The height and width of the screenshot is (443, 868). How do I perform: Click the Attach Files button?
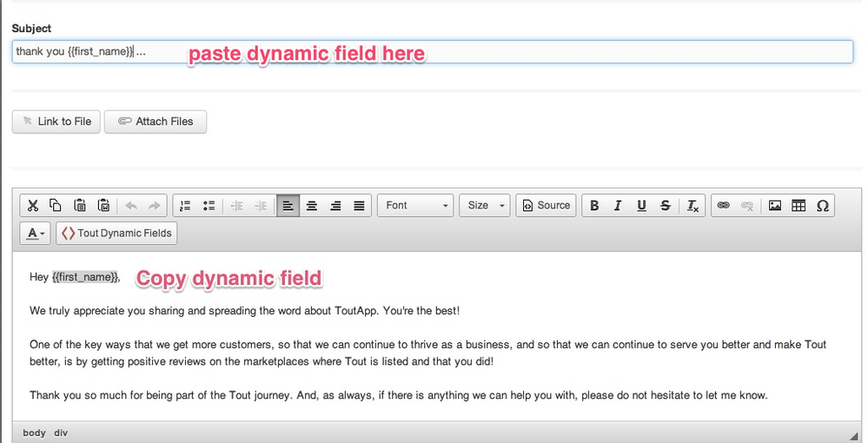coord(156,122)
